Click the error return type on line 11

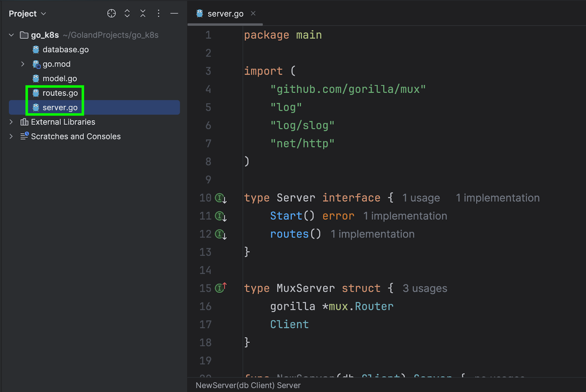[338, 216]
